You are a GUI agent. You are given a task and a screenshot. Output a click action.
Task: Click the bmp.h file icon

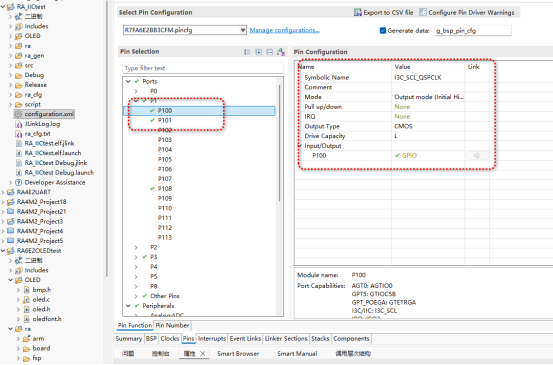tap(26, 290)
